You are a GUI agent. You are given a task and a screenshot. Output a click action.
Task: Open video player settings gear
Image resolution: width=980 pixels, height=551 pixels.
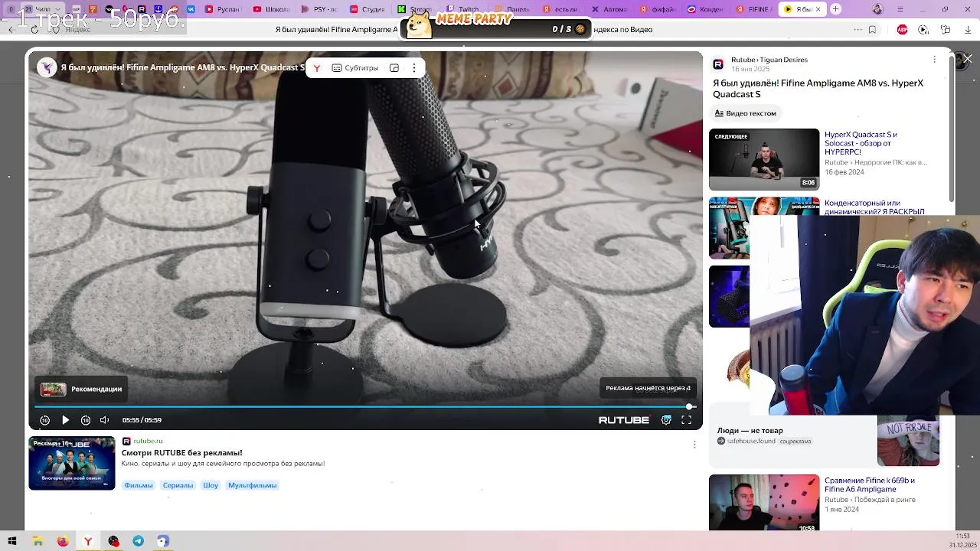pos(666,420)
